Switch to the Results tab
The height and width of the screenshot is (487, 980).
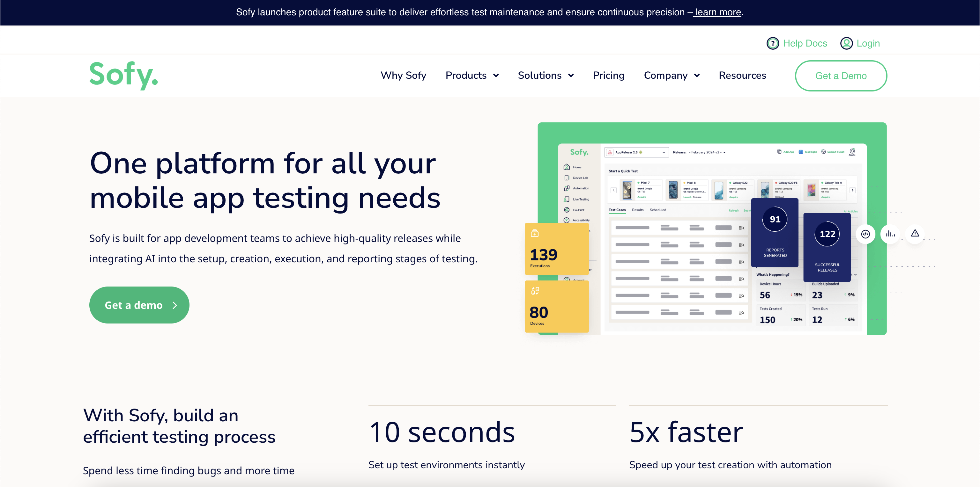638,210
